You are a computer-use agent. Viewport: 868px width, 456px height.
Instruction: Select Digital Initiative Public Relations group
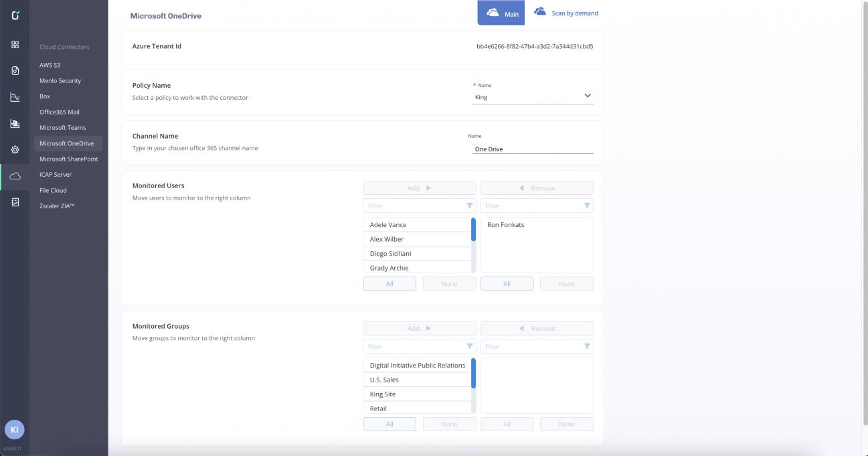click(417, 366)
